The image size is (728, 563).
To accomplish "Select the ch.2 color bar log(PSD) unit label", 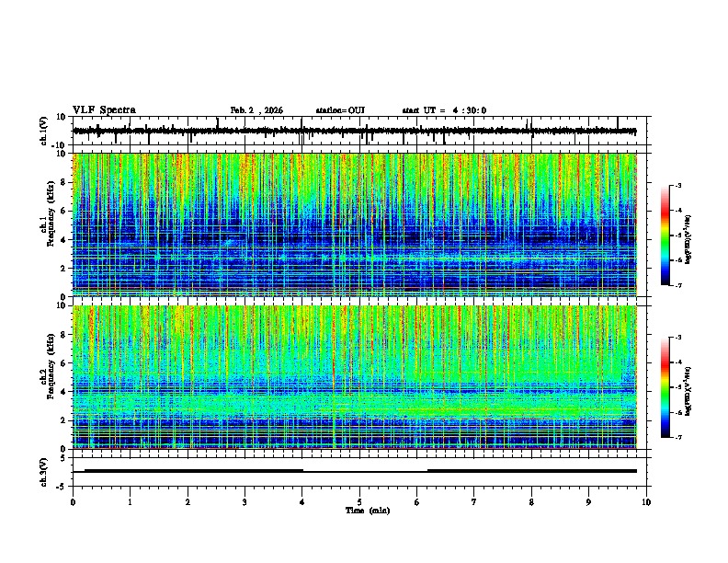I will click(688, 391).
